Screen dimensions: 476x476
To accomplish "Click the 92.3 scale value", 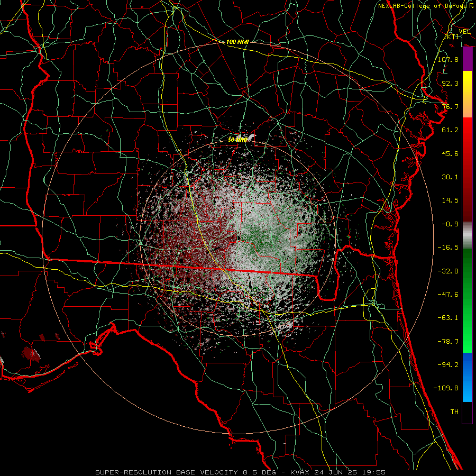I will click(450, 83).
